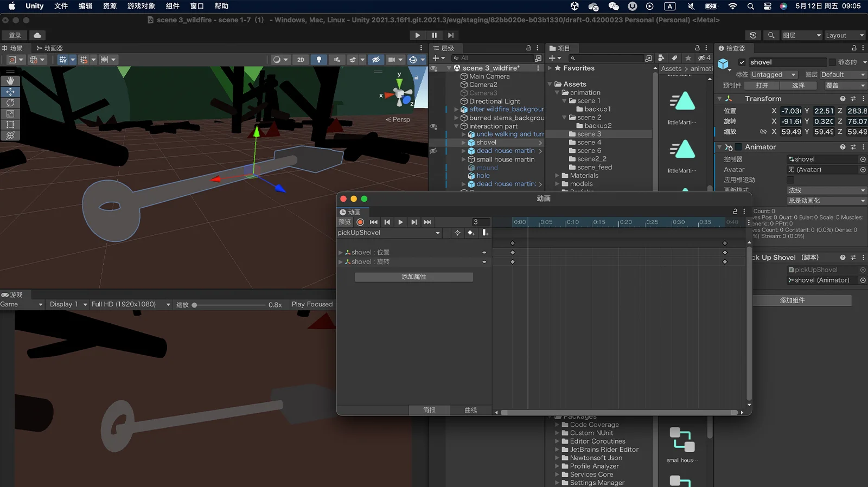Viewport: 868px width, 487px height.
Task: Select the Hand view tool
Action: pos(10,81)
